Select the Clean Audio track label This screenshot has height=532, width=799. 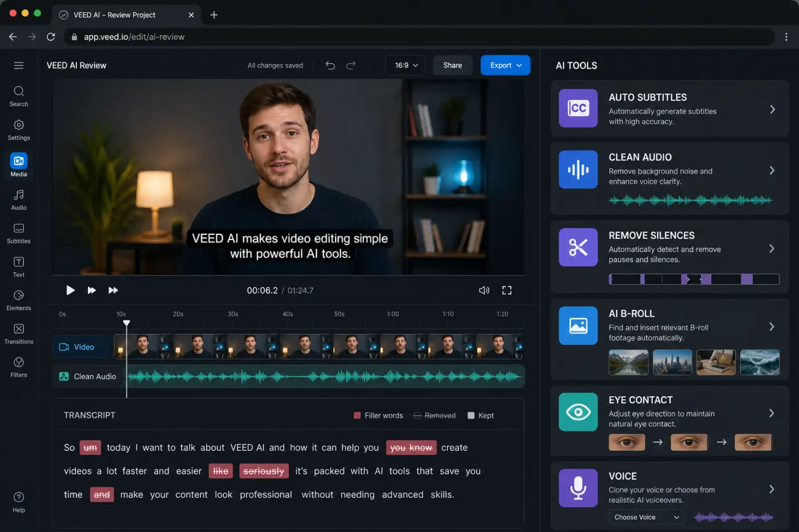pos(87,376)
